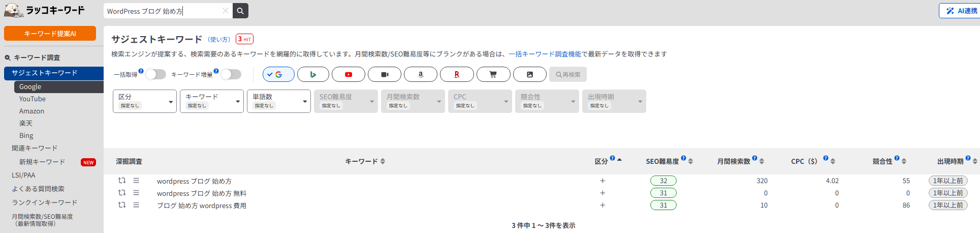Open the キーワード filter dropdown
The width and height of the screenshot is (980, 233).
pos(212,101)
